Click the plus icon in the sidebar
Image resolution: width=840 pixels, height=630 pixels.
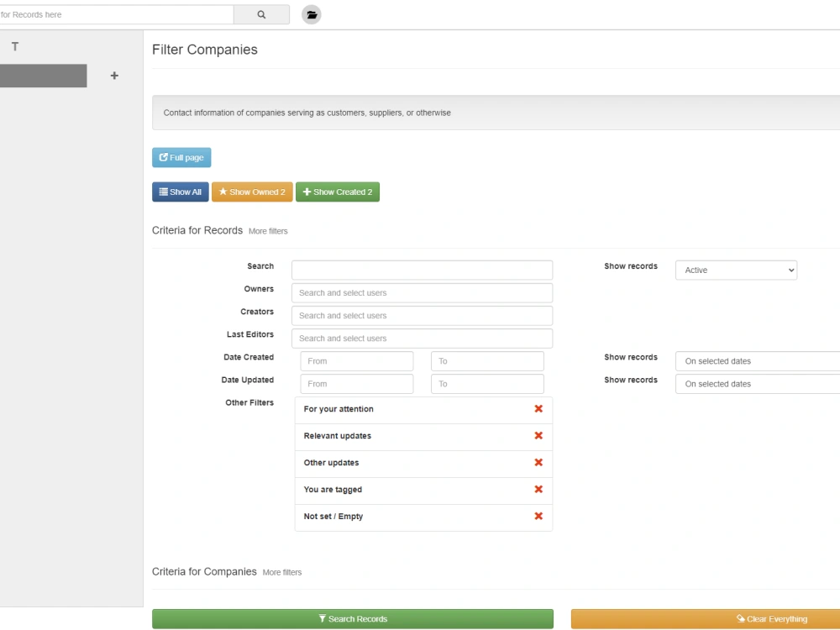pos(114,76)
